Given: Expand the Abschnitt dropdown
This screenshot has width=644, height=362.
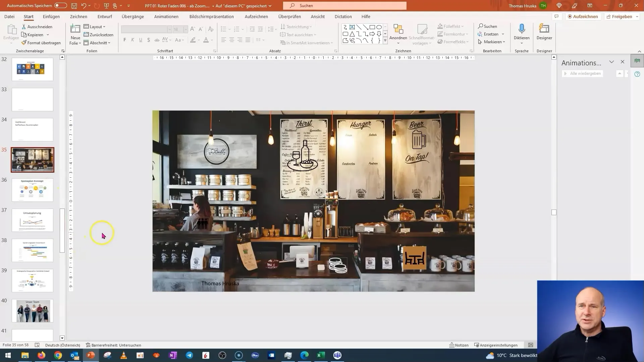Looking at the screenshot, I should (x=97, y=43).
